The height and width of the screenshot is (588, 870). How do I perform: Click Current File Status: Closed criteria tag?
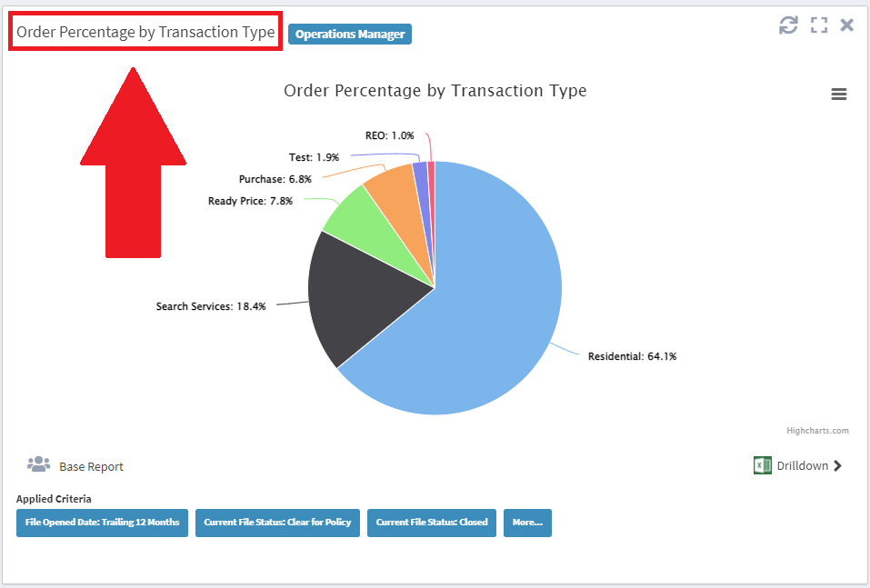click(x=432, y=523)
